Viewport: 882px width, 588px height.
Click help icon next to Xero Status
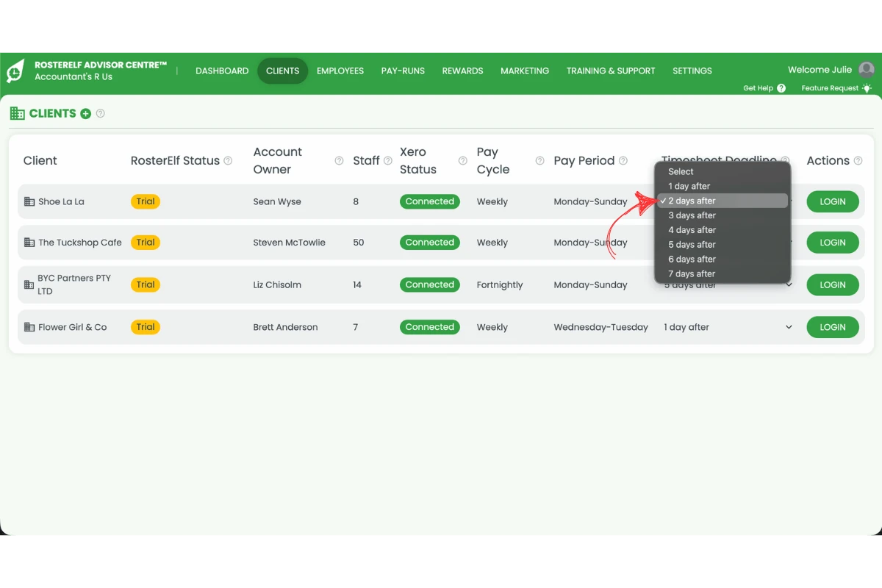tap(462, 161)
